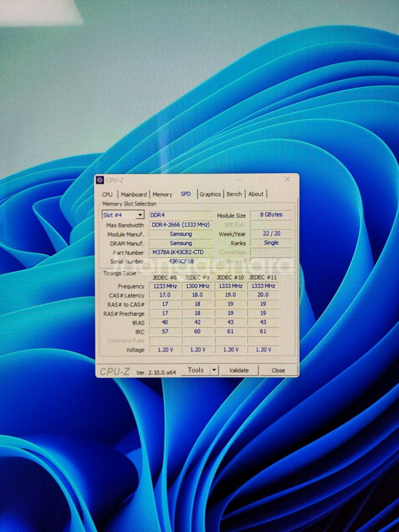Open the SPD tab
Viewport: 399px width, 532px height.
[186, 194]
